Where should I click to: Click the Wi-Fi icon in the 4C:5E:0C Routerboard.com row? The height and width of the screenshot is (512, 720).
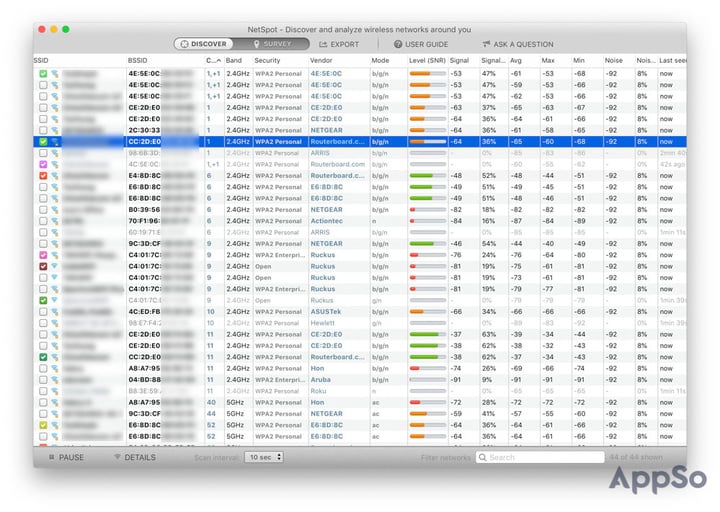click(55, 164)
